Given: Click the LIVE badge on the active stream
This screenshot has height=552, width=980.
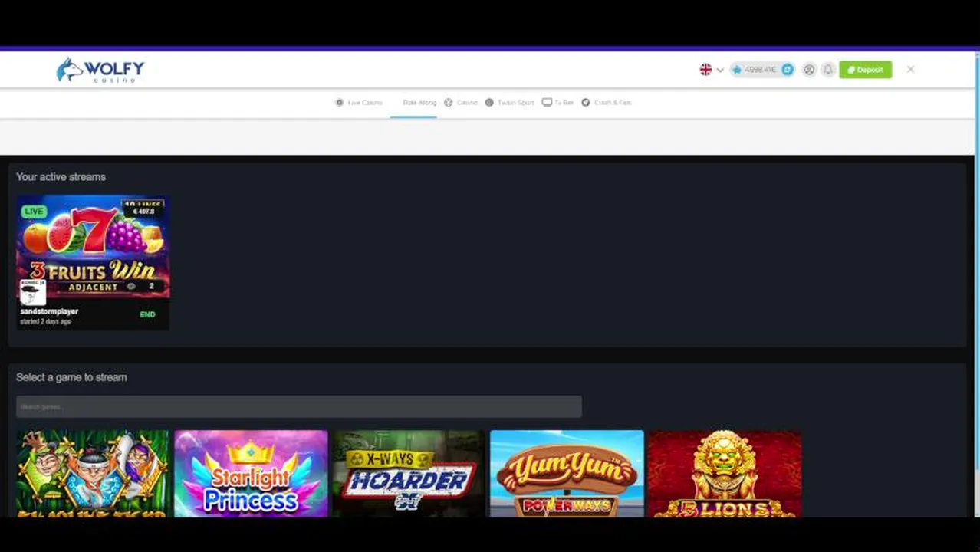Looking at the screenshot, I should (34, 212).
